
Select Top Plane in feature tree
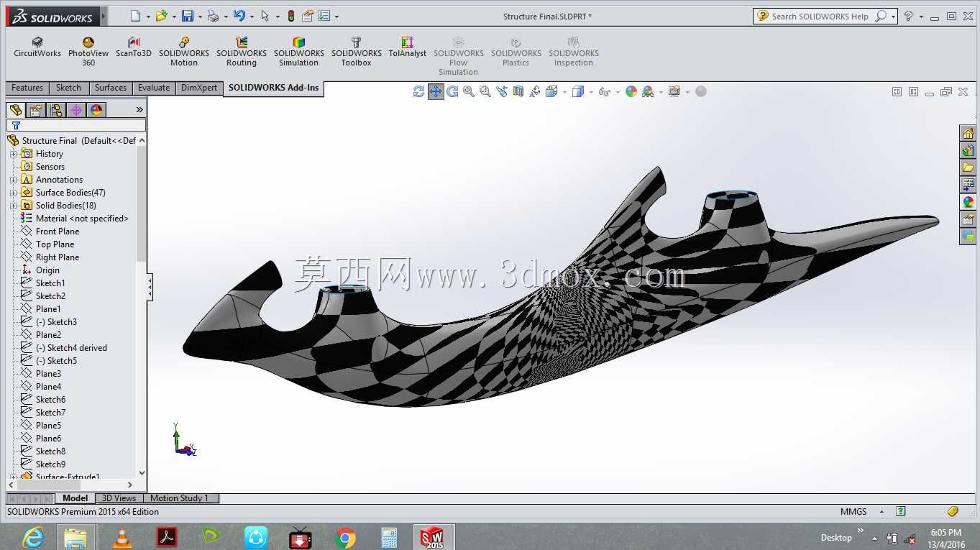(55, 244)
